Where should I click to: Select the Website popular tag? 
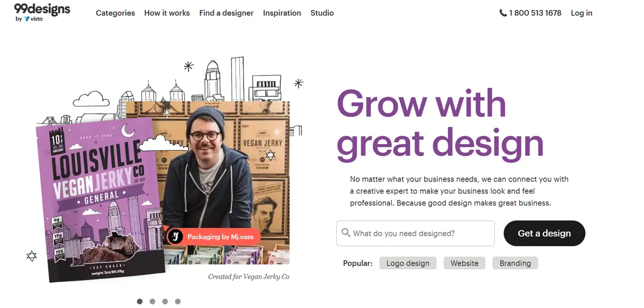[464, 263]
